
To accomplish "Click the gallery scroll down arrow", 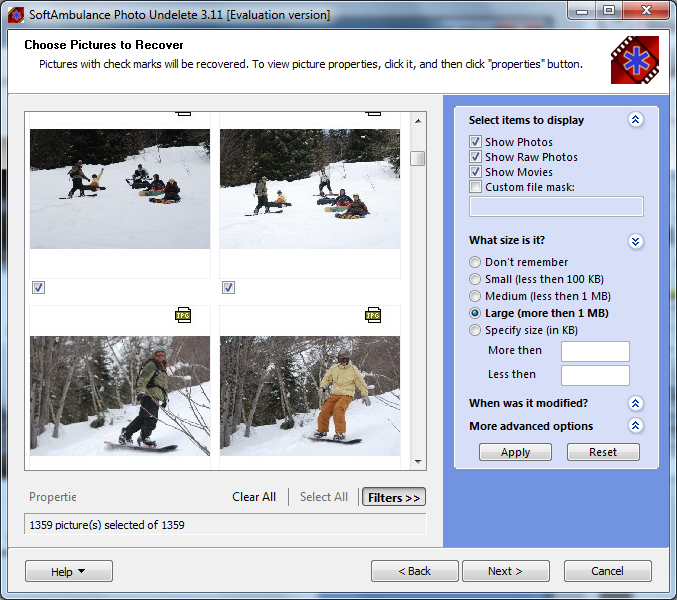I will pyautogui.click(x=418, y=461).
